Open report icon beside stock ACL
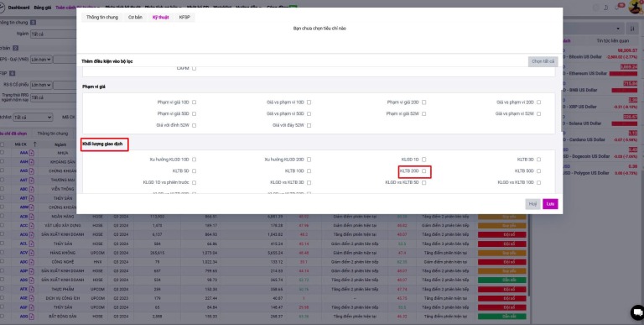Screen dimensions: 644x325 32,244
